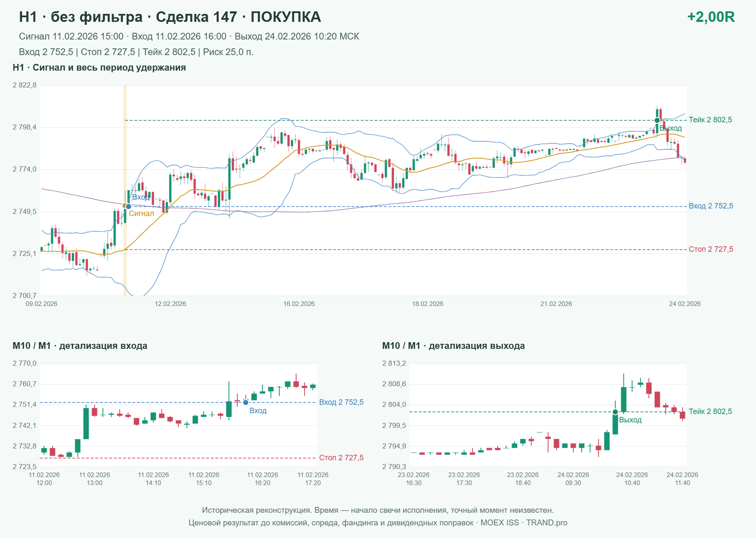Click the 11.02.2026 16:20 time label
This screenshot has width=756, height=538.
pyautogui.click(x=262, y=479)
